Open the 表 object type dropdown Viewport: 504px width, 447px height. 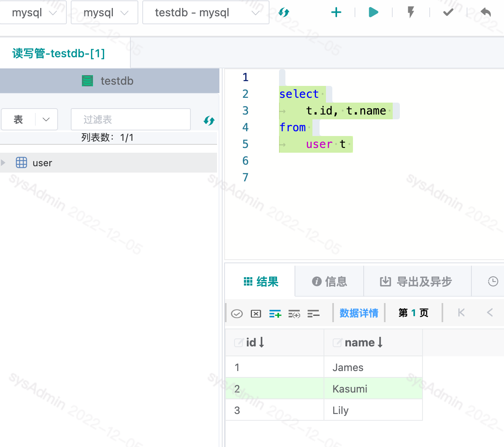pos(30,119)
